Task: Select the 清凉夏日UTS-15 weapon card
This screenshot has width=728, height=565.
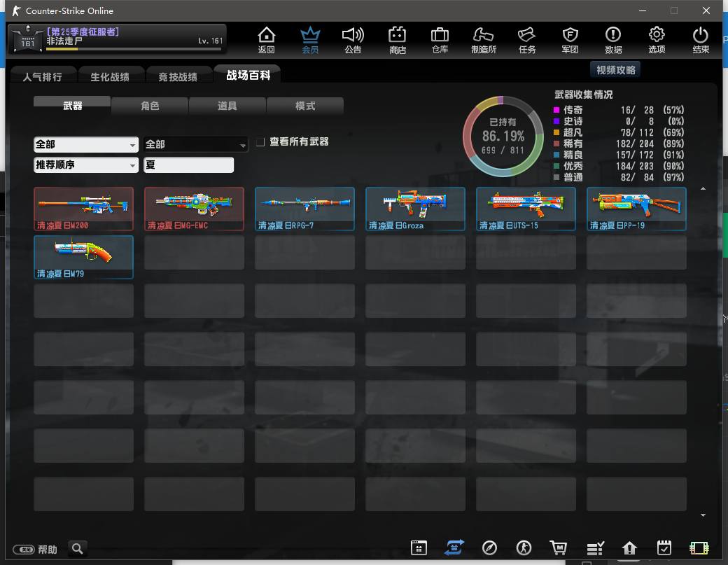Action: (526, 209)
